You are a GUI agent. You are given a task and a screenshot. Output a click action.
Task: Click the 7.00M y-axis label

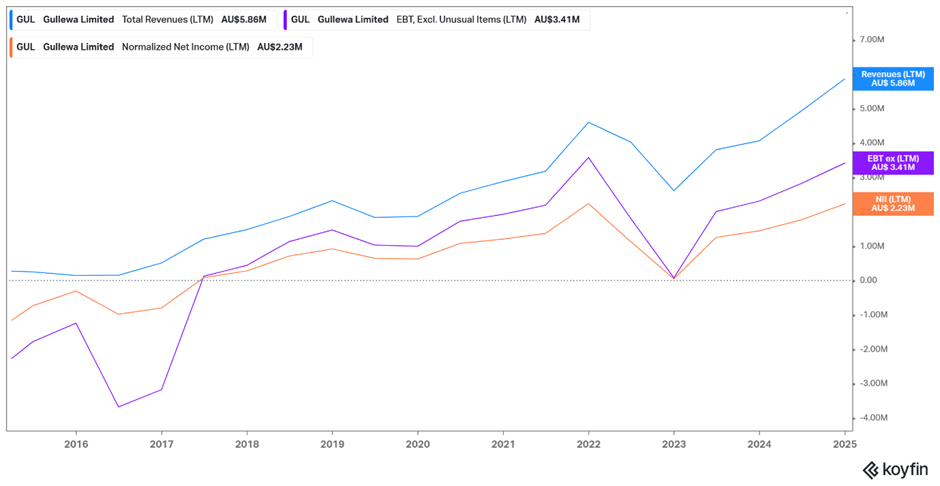coord(872,40)
